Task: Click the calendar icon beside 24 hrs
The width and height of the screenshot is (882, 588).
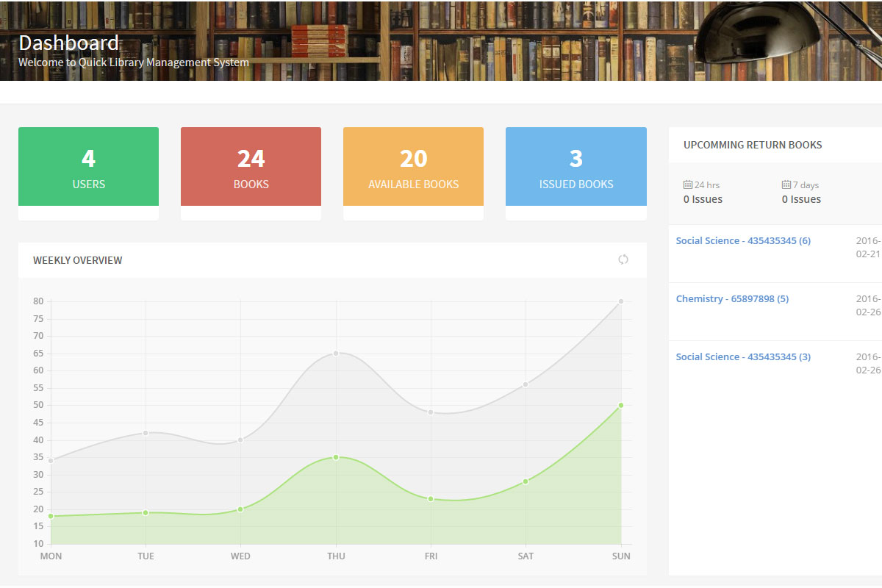Action: (x=688, y=185)
